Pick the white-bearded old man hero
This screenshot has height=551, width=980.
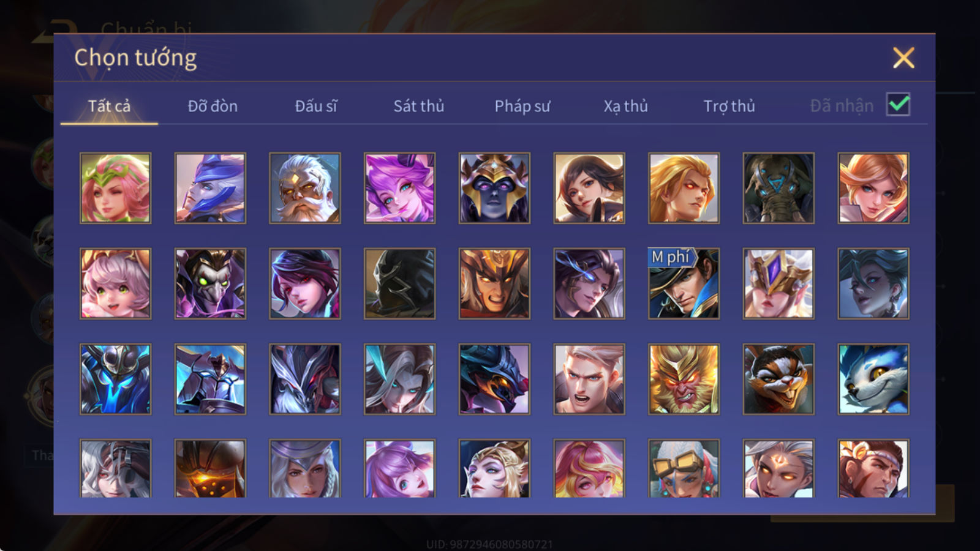(x=305, y=188)
